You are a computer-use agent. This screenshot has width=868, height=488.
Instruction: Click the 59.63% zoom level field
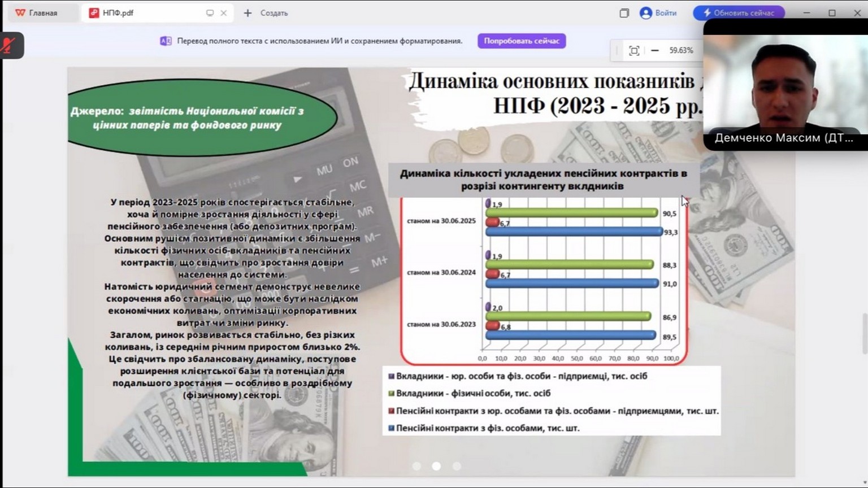[x=681, y=51]
